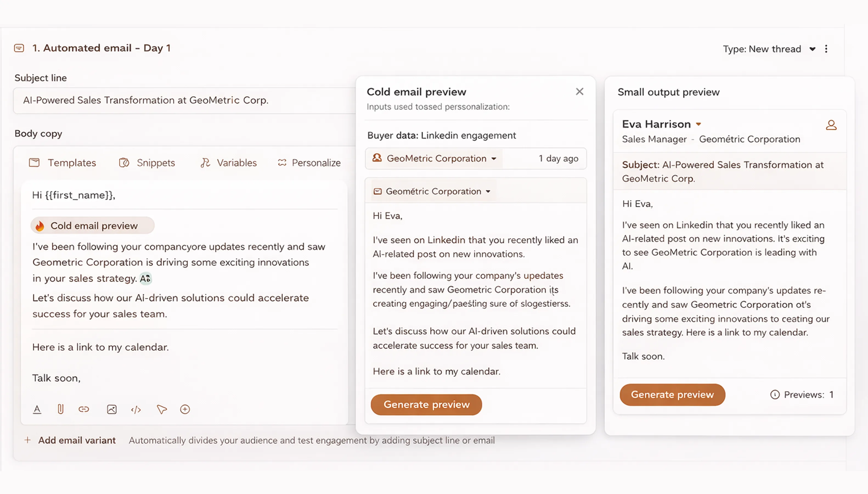Image resolution: width=868 pixels, height=494 pixels.
Task: Click Generate preview in Cold email preview panel
Action: tap(426, 405)
